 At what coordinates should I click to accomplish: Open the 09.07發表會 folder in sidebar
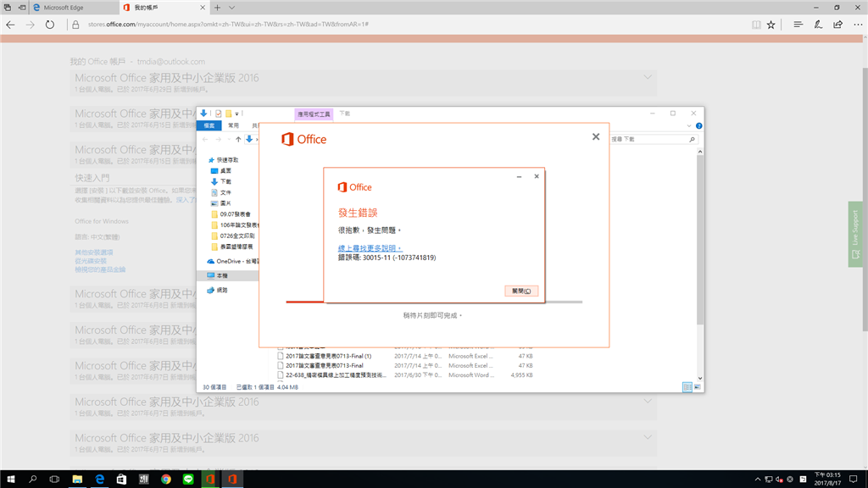click(231, 214)
